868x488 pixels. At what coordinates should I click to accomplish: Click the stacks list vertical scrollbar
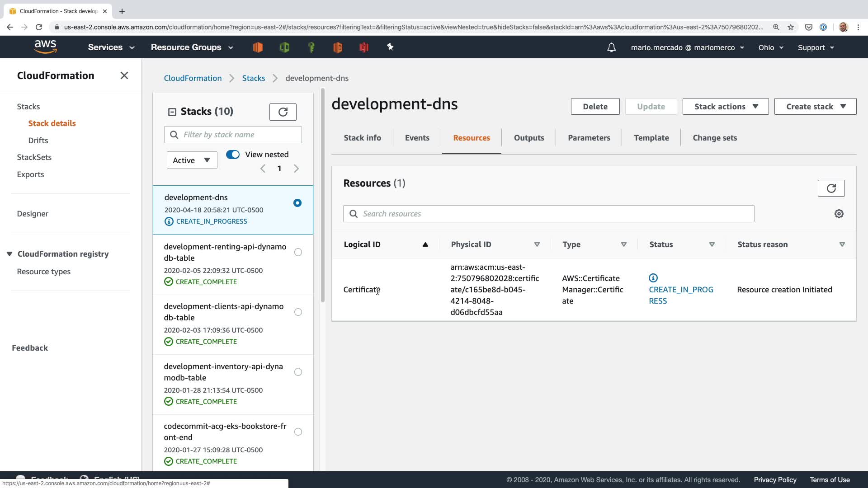[x=323, y=194]
